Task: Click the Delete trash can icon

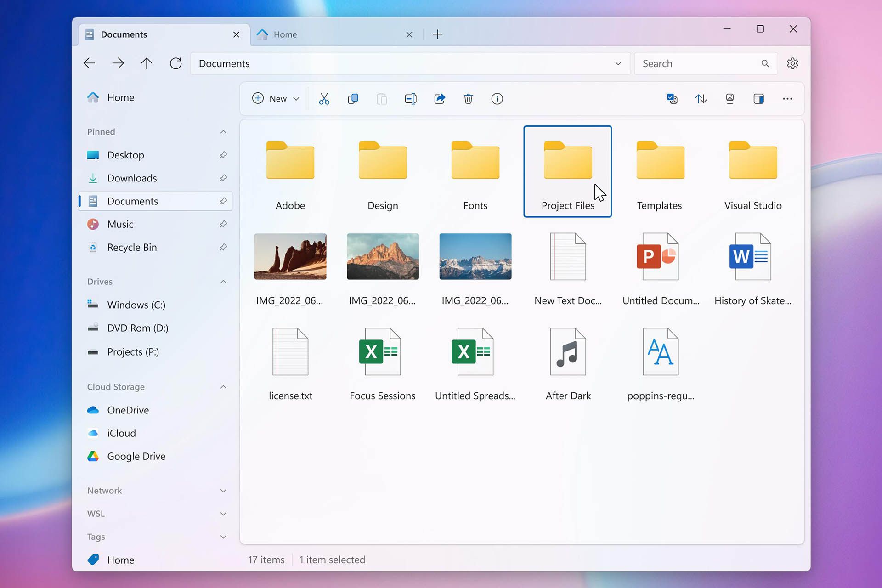Action: pos(468,99)
